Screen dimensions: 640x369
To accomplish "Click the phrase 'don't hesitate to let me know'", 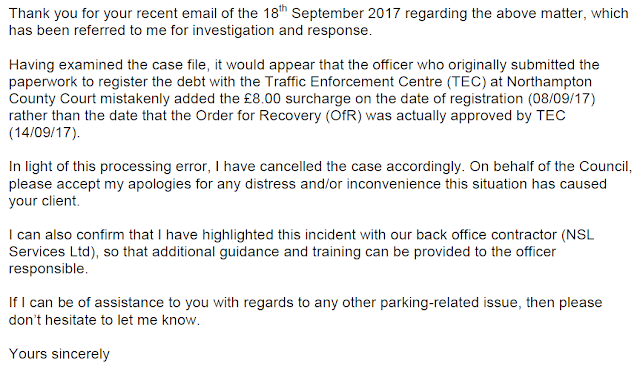I will click(x=103, y=320).
